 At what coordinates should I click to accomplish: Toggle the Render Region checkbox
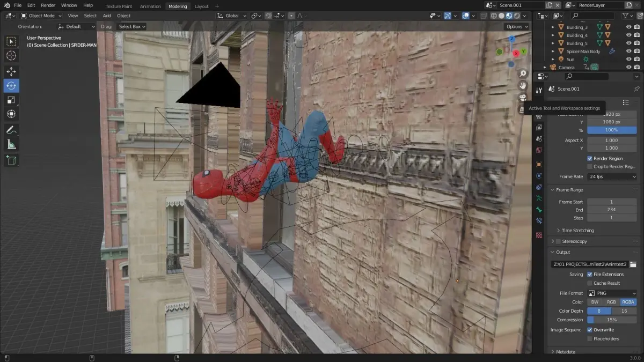590,159
